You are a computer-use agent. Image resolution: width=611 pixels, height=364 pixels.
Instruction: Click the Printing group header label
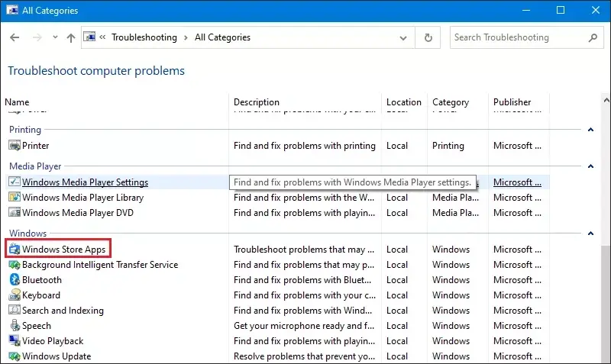pos(25,129)
